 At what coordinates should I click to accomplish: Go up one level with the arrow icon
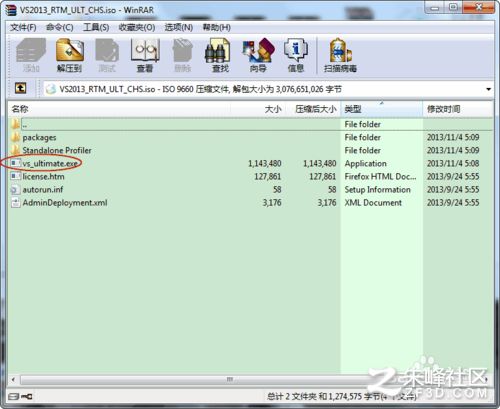tap(20, 88)
